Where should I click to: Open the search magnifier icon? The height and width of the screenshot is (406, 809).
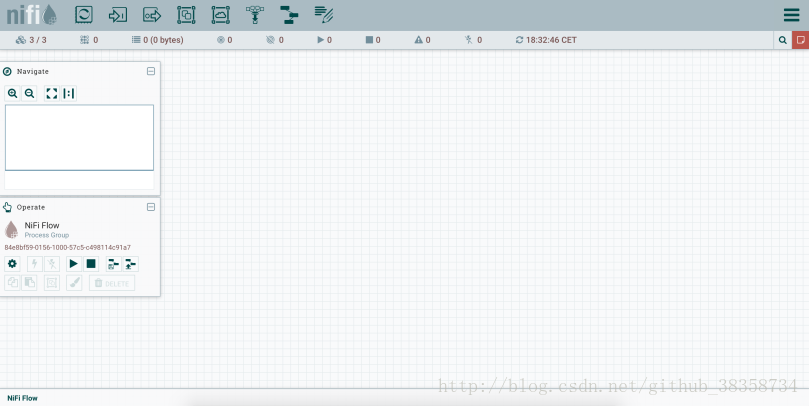click(783, 40)
